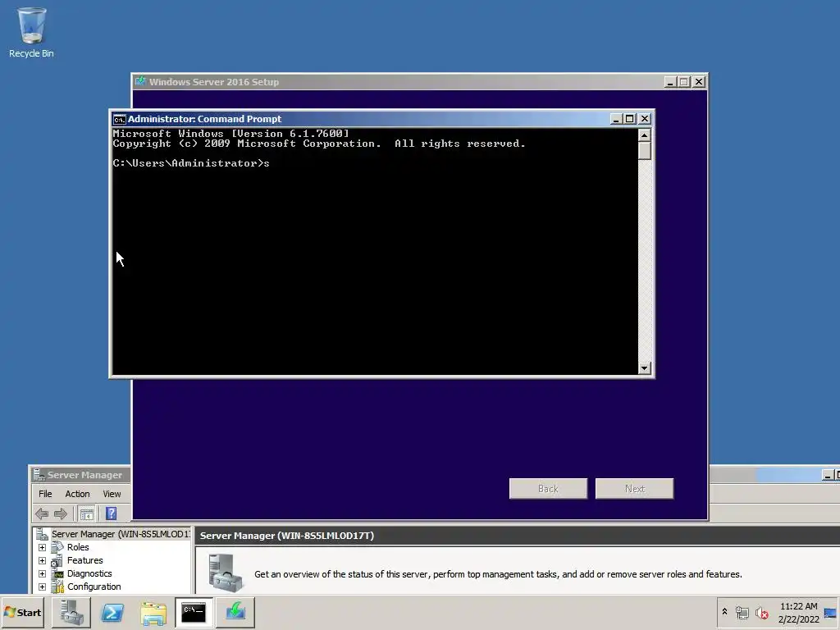Click the Configuration node icon

pos(58,587)
